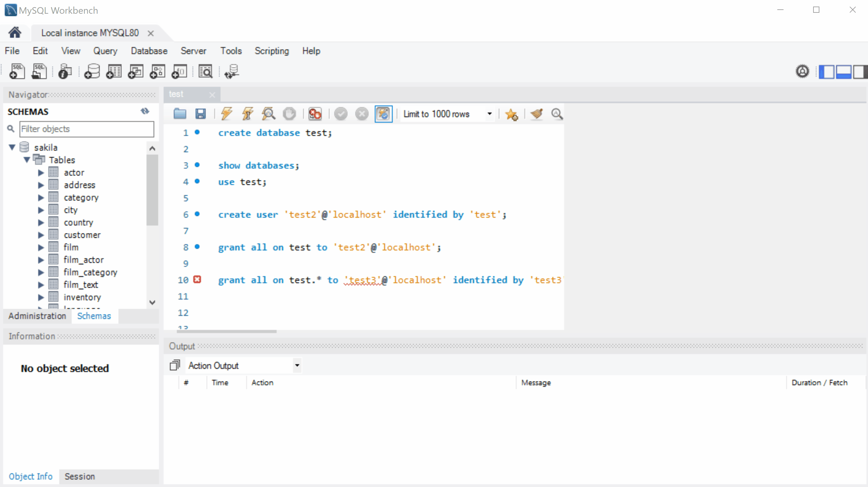This screenshot has width=868, height=487.
Task: Create a new SQL tab icon
Action: pyautogui.click(x=17, y=71)
